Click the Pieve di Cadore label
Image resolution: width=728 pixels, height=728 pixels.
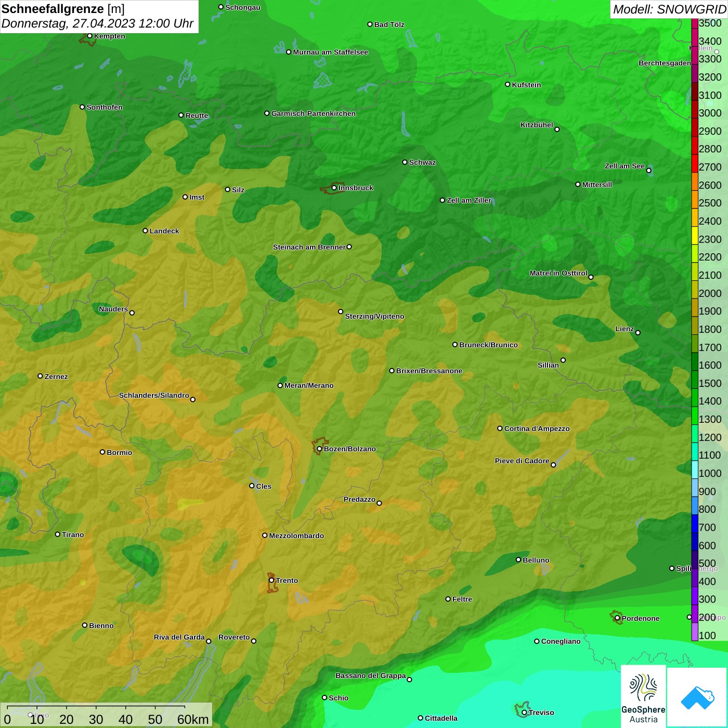pos(522,461)
